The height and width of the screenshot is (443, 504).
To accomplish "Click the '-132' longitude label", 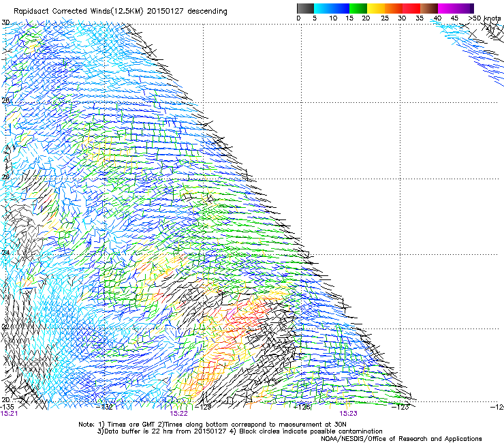I will 105,407.
